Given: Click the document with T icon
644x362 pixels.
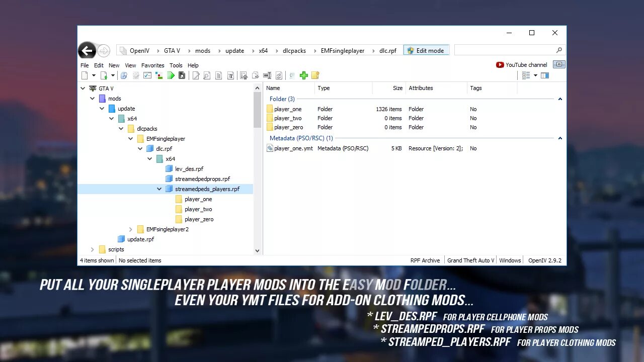Looking at the screenshot, I should (230, 75).
